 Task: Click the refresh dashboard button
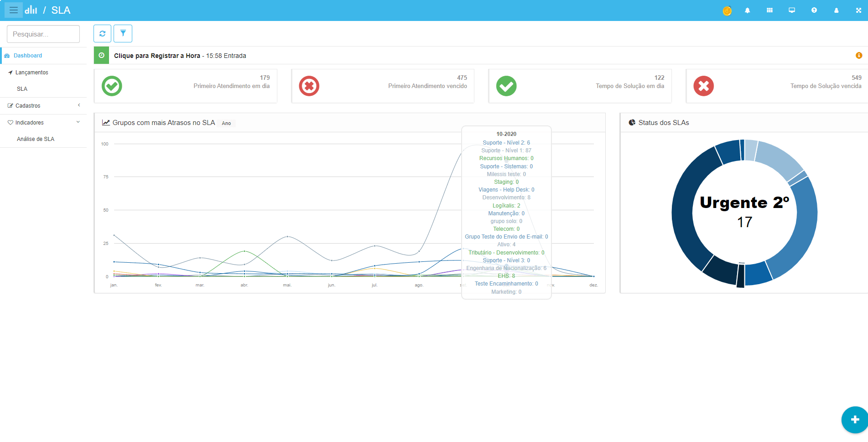coord(102,33)
